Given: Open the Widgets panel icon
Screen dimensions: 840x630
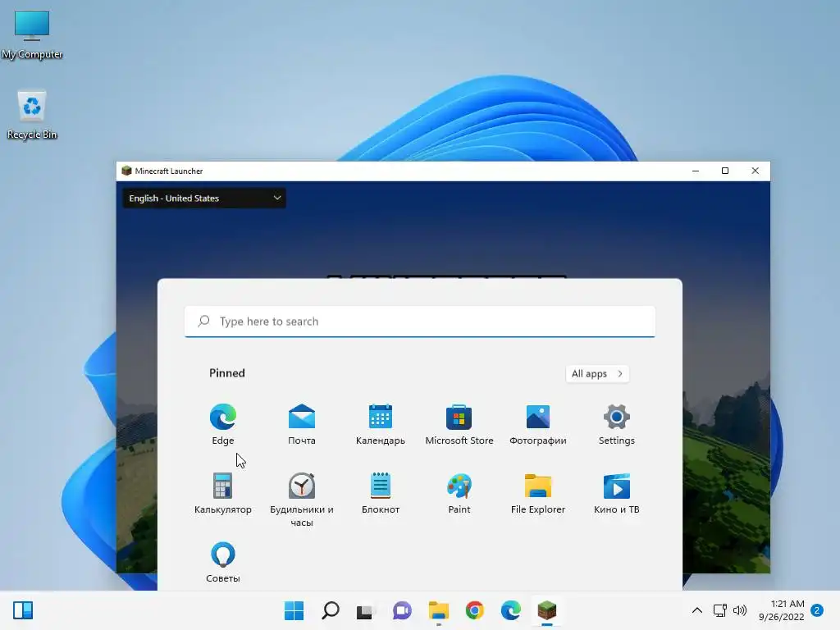Looking at the screenshot, I should click(x=23, y=610).
